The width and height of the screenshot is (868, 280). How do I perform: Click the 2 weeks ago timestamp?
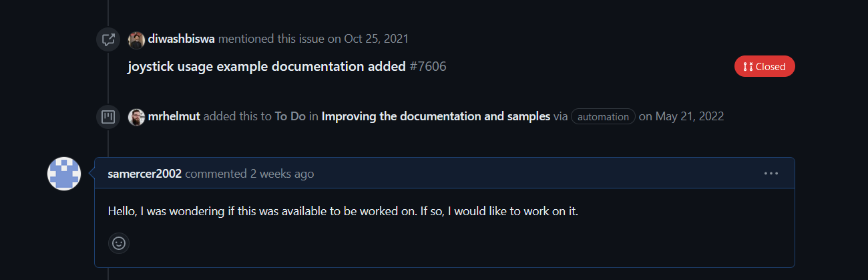(x=282, y=174)
